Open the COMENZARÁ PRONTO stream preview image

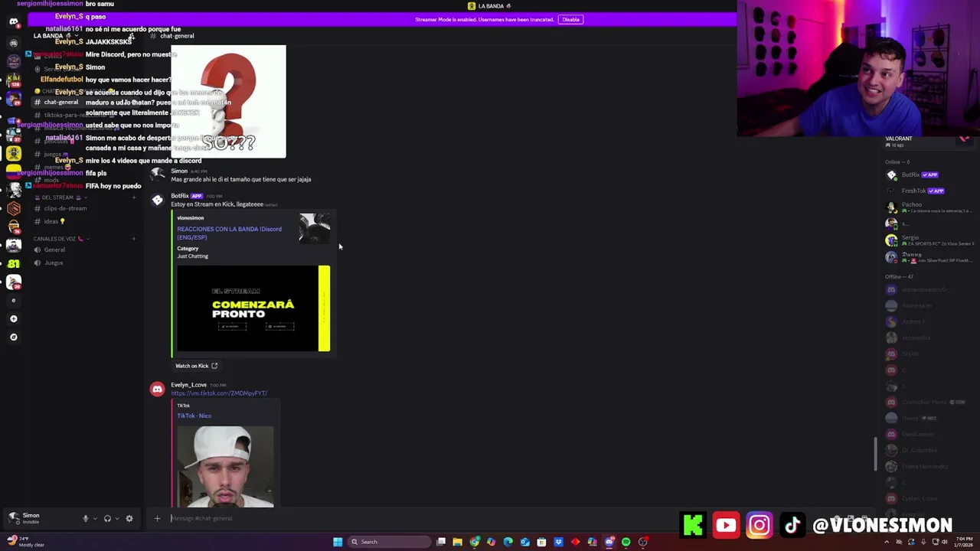[x=253, y=308]
